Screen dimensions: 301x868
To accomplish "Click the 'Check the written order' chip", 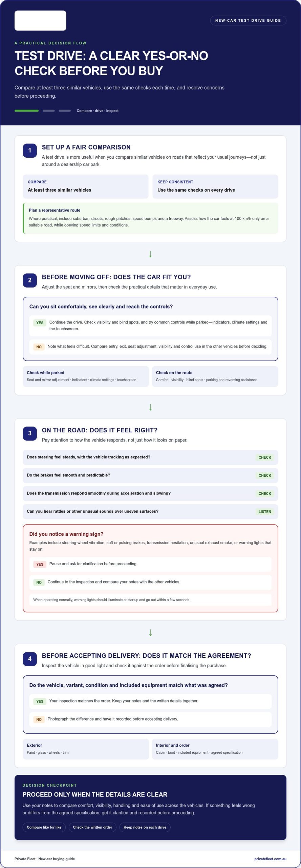I will pos(92,827).
